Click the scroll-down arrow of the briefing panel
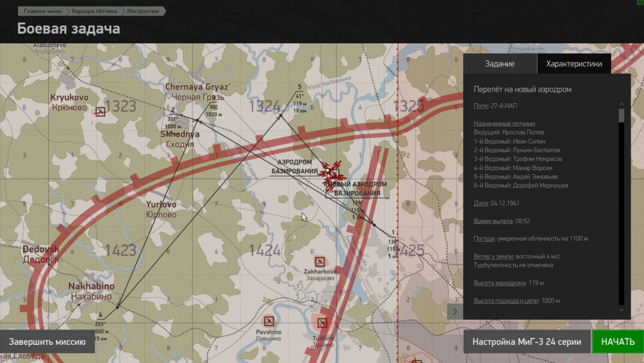This screenshot has height=363, width=644. pyautogui.click(x=621, y=310)
